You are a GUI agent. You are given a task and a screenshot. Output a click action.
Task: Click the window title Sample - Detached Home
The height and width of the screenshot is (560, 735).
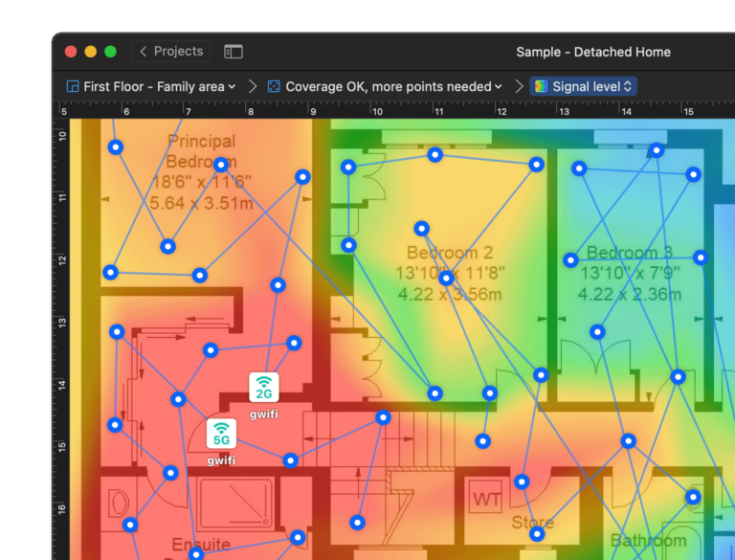pyautogui.click(x=592, y=52)
